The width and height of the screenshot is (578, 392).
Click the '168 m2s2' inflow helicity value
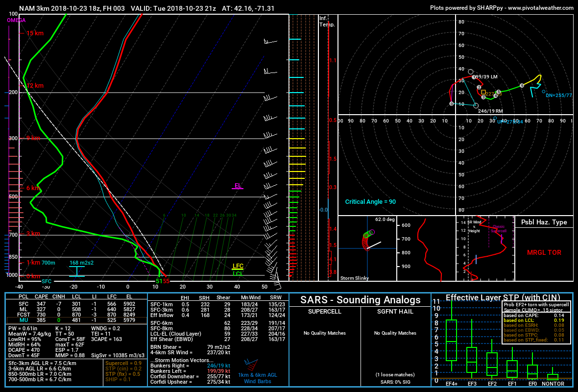[81, 263]
